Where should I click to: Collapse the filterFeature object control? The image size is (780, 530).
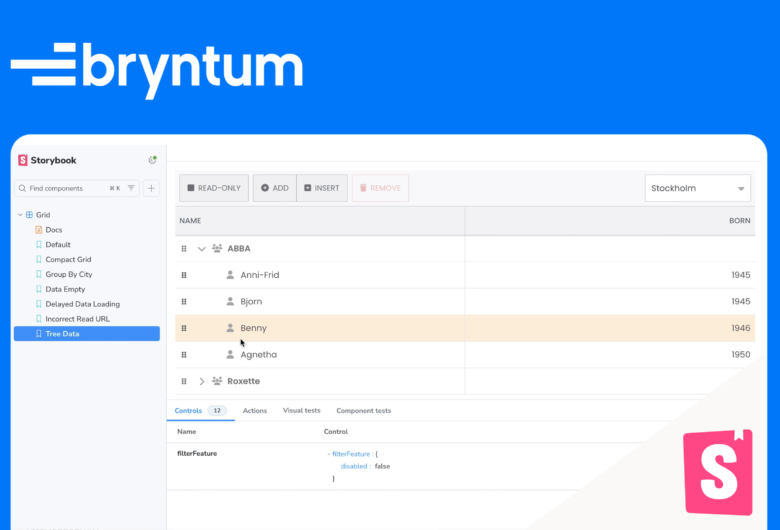pyautogui.click(x=329, y=454)
